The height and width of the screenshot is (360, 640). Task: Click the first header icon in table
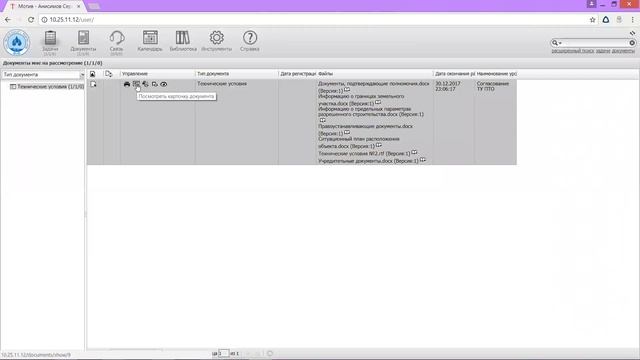click(x=93, y=74)
